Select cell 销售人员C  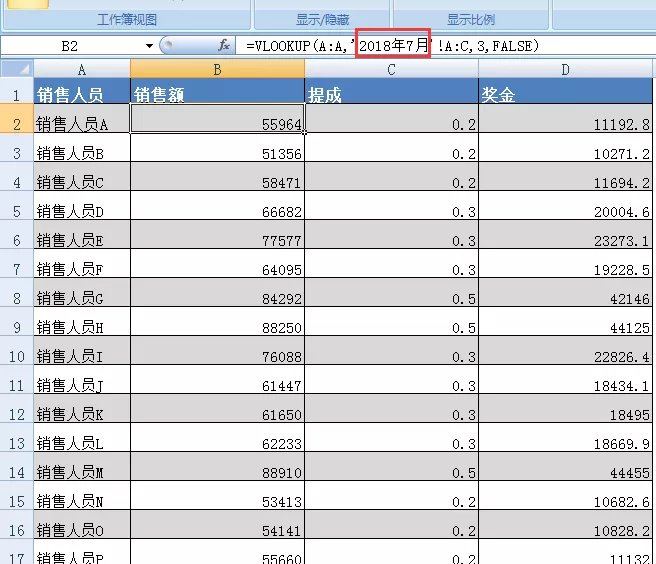pos(82,177)
